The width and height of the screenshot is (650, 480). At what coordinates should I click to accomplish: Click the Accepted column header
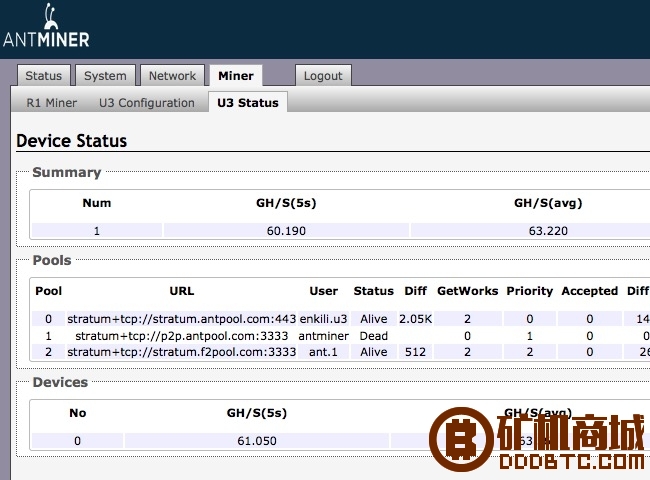click(589, 291)
